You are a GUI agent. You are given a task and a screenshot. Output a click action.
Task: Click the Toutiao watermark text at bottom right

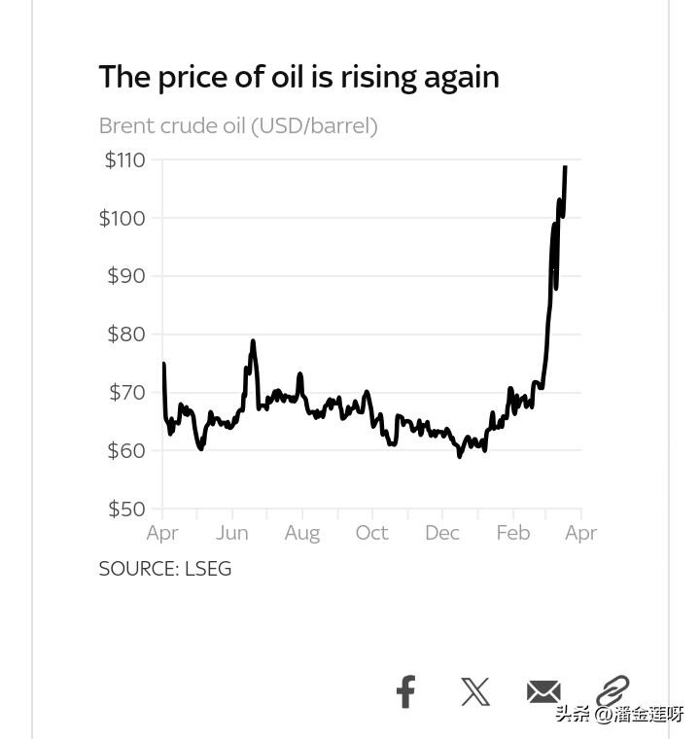tap(620, 716)
